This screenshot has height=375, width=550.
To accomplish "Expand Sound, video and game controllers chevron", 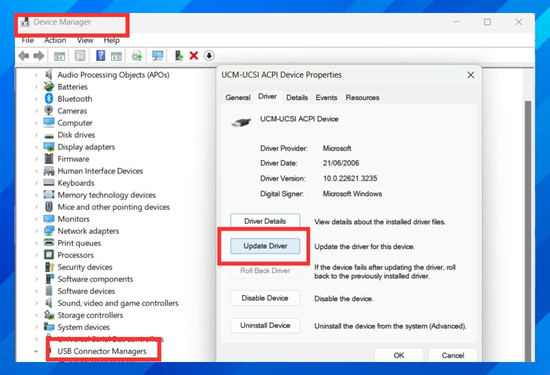I will tap(36, 303).
